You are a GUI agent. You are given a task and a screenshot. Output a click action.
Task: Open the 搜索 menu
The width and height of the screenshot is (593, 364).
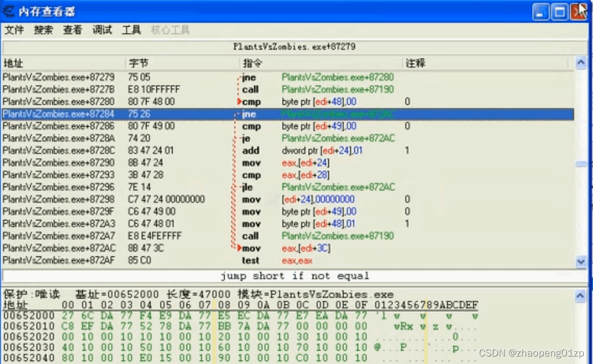[43, 30]
